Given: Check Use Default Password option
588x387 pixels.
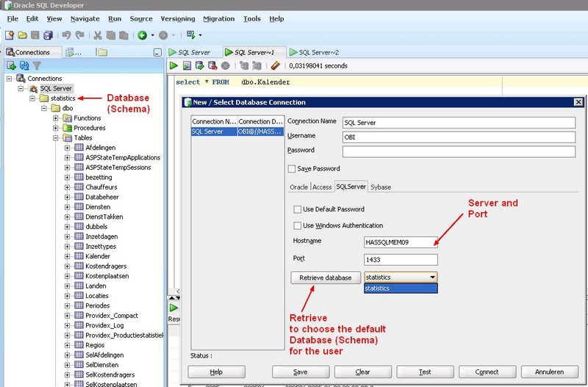Looking at the screenshot, I should (x=298, y=209).
